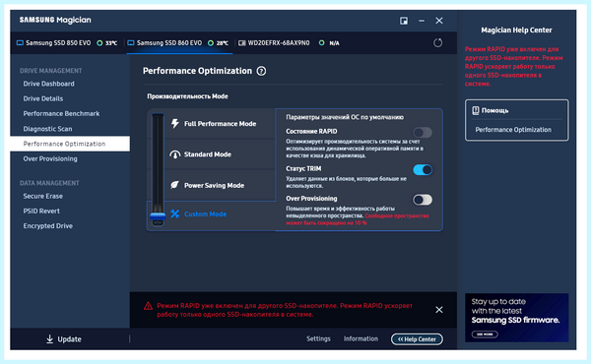Collapse the Help Center button

coord(417,339)
